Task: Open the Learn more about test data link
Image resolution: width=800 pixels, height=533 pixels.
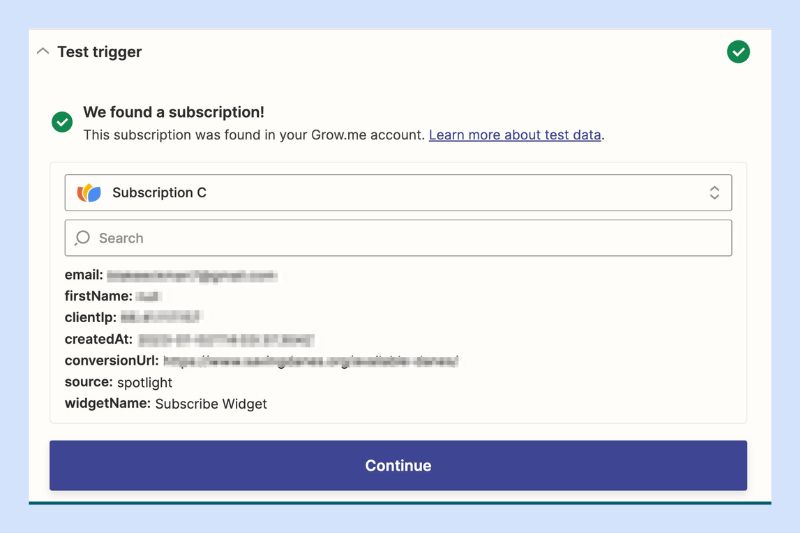Action: [x=515, y=135]
